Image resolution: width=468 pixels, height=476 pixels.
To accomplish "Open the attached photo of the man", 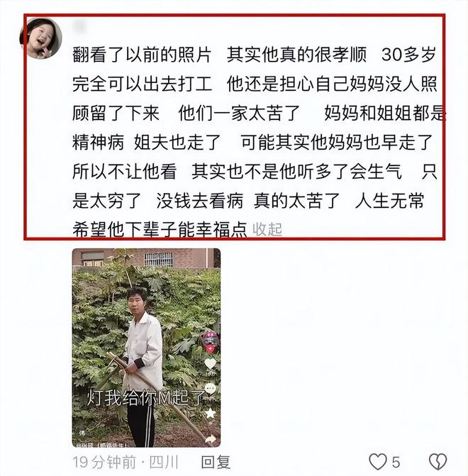I will click(x=146, y=348).
